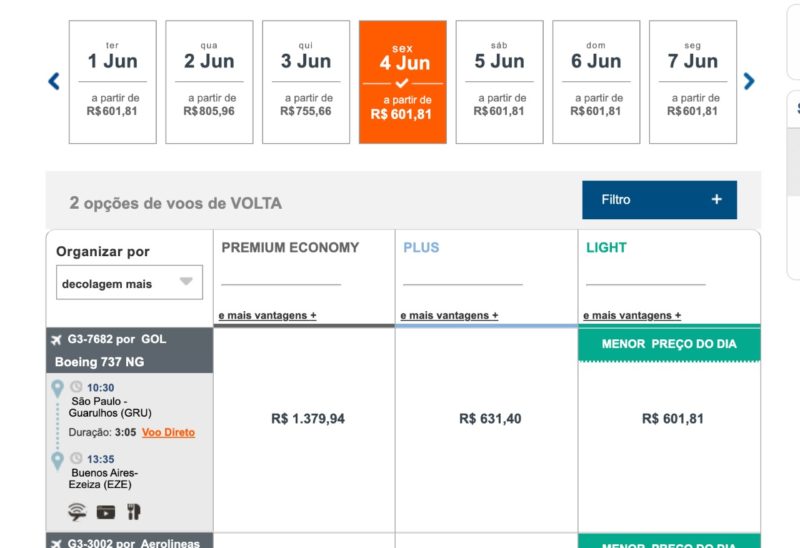The height and width of the screenshot is (548, 800).
Task: Go to previous dates with left arrow
Action: [54, 81]
